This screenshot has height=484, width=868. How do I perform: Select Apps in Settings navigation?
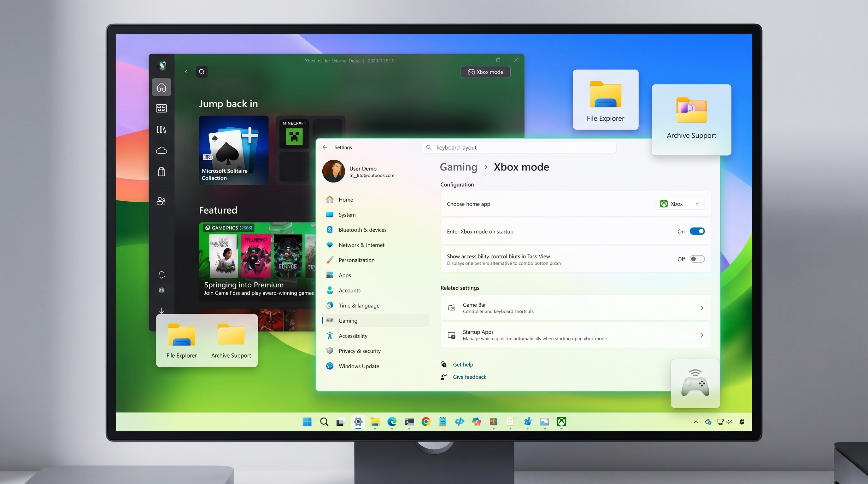click(x=375, y=275)
